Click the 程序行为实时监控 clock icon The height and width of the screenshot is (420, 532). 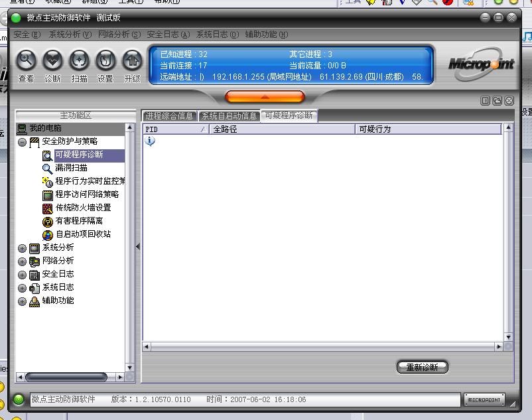coord(48,182)
